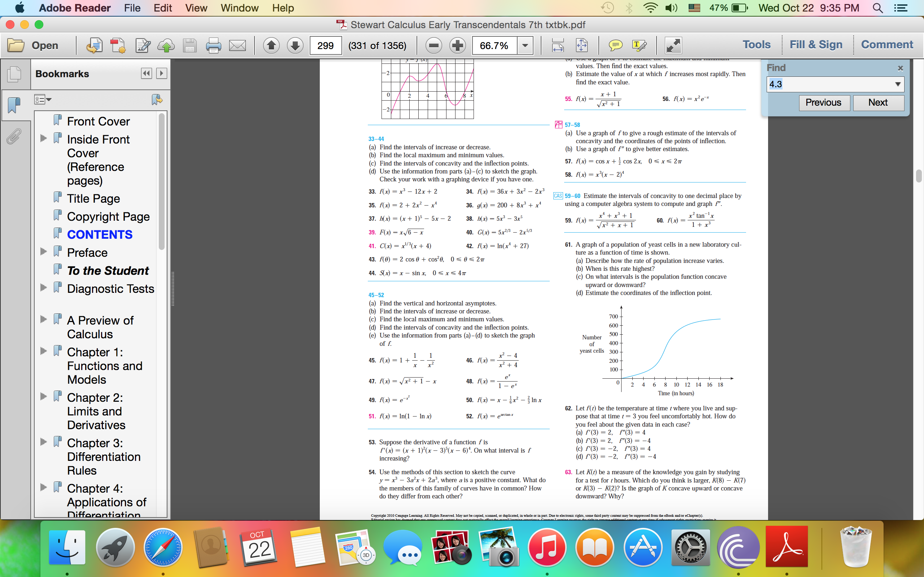Click the Send email envelope icon

tap(237, 45)
